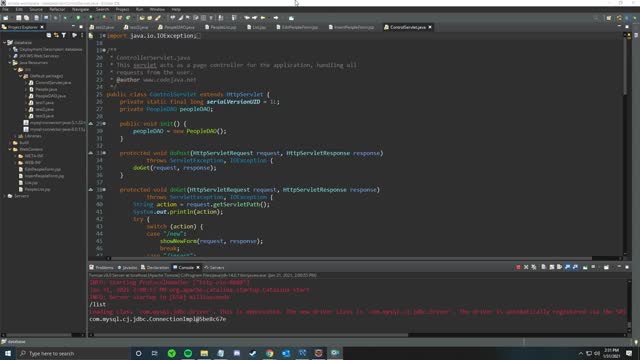The width and height of the screenshot is (640, 360).
Task: Click Collapse All in Project Explorer
Action: click(49, 36)
